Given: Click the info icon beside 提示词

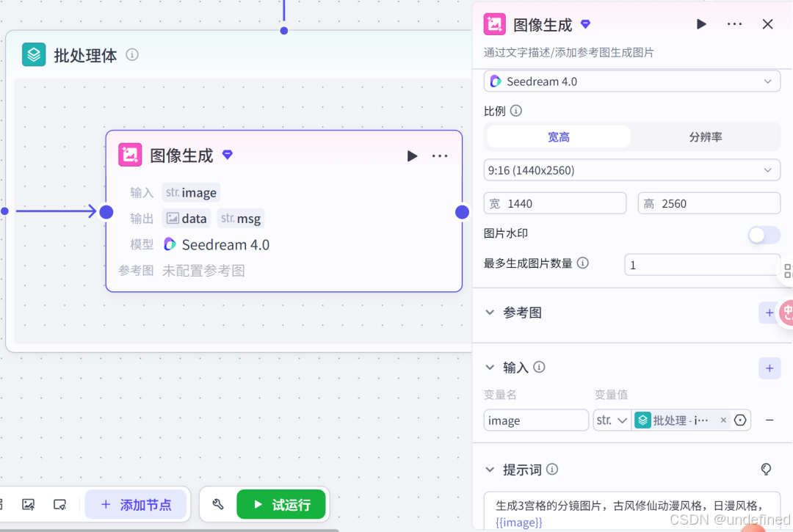Looking at the screenshot, I should point(552,470).
